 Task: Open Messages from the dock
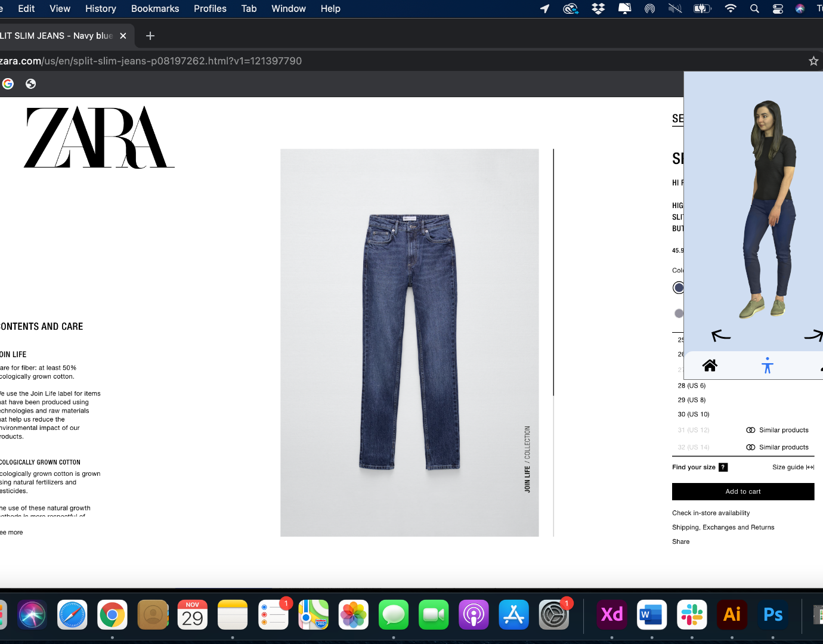(x=394, y=615)
